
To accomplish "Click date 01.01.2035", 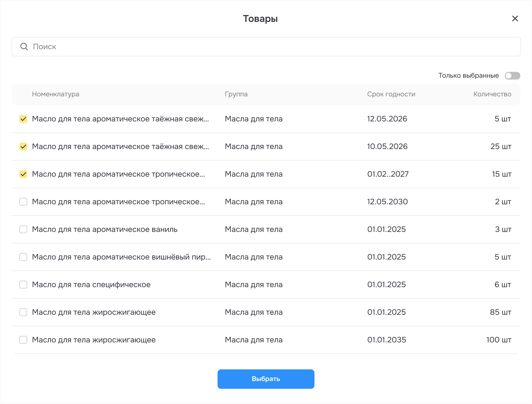I will (386, 340).
